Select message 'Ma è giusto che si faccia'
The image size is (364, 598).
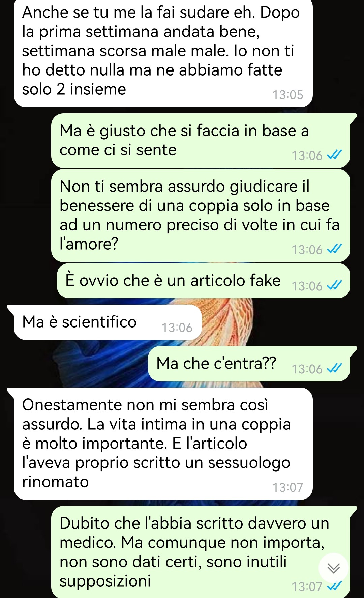[201, 141]
